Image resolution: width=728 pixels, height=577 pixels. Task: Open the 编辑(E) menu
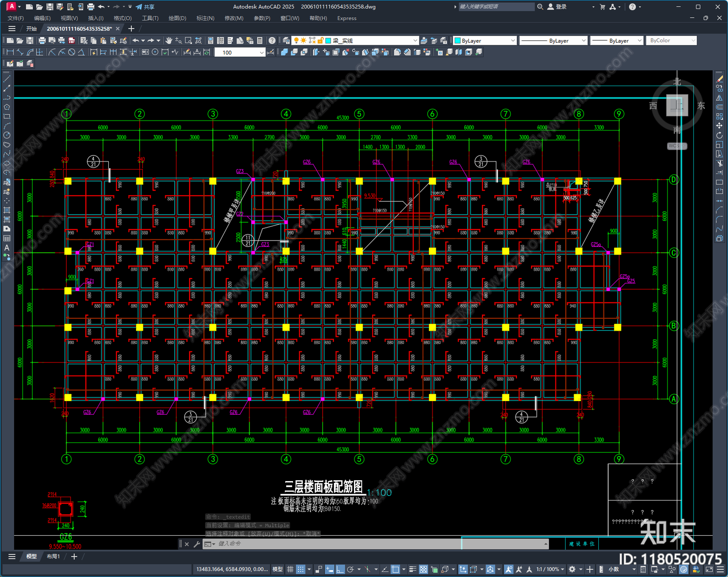42,18
